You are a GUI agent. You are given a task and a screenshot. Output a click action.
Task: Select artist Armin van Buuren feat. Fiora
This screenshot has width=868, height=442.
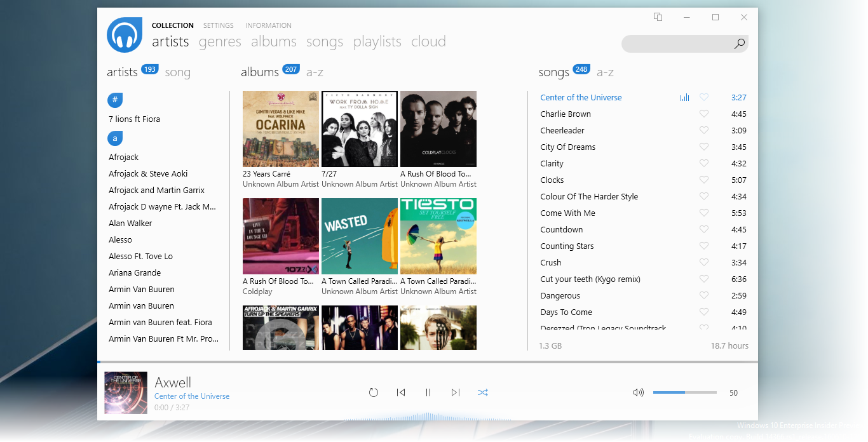pos(160,322)
